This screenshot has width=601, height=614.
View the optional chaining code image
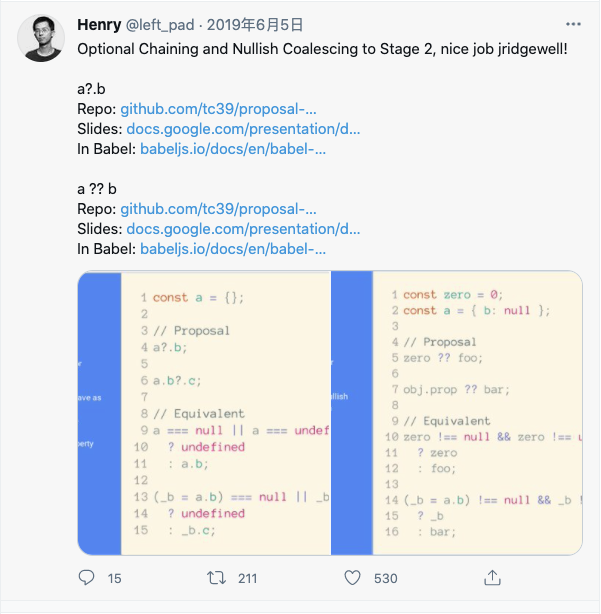point(203,412)
